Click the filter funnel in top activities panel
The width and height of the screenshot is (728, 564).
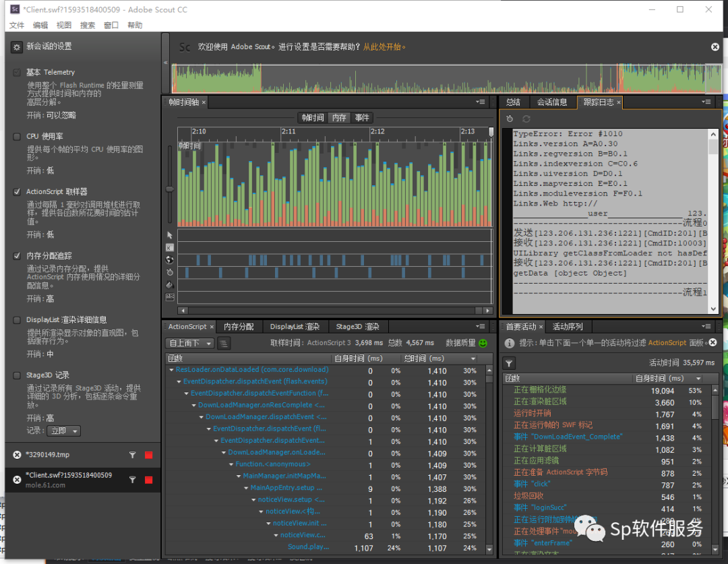(x=510, y=363)
